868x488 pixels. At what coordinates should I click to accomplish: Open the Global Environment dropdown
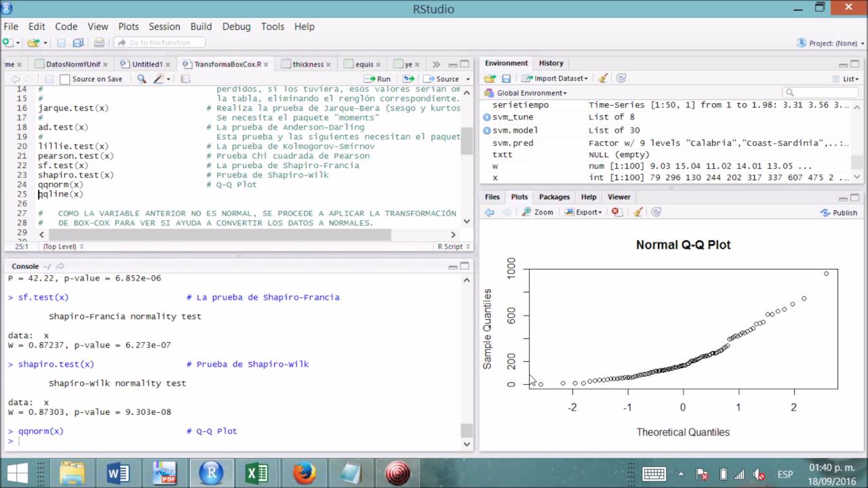click(526, 93)
